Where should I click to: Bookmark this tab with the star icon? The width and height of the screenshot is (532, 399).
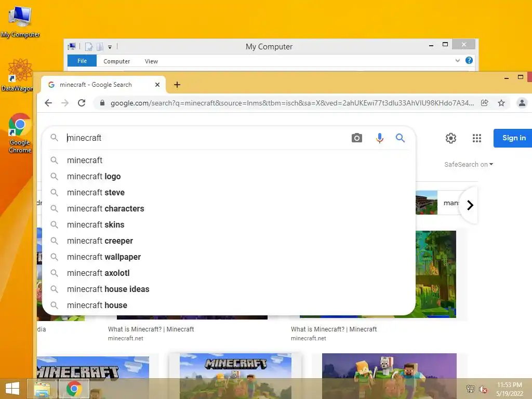coord(501,103)
